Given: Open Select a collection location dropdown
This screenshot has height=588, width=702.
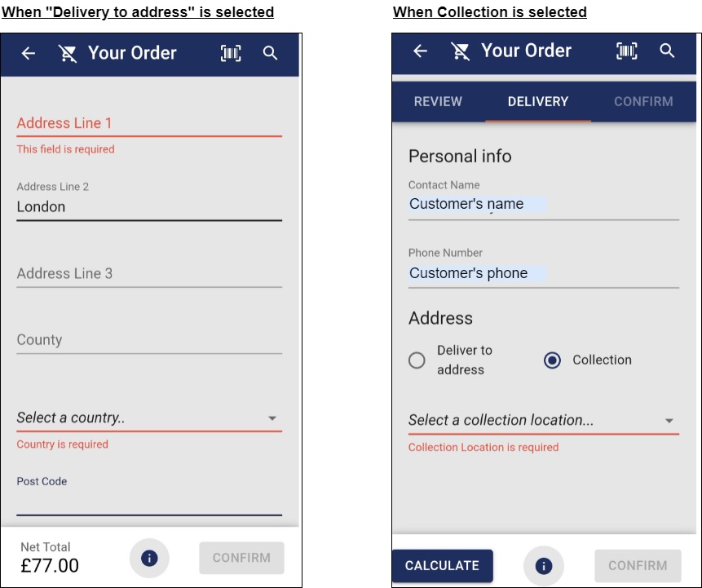Looking at the screenshot, I should [x=544, y=421].
